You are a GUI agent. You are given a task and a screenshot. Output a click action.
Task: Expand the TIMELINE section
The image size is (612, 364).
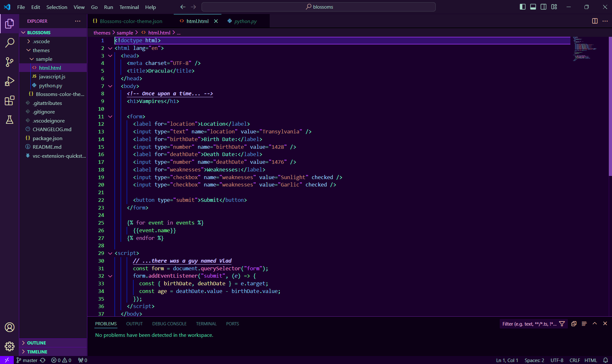(x=53, y=352)
